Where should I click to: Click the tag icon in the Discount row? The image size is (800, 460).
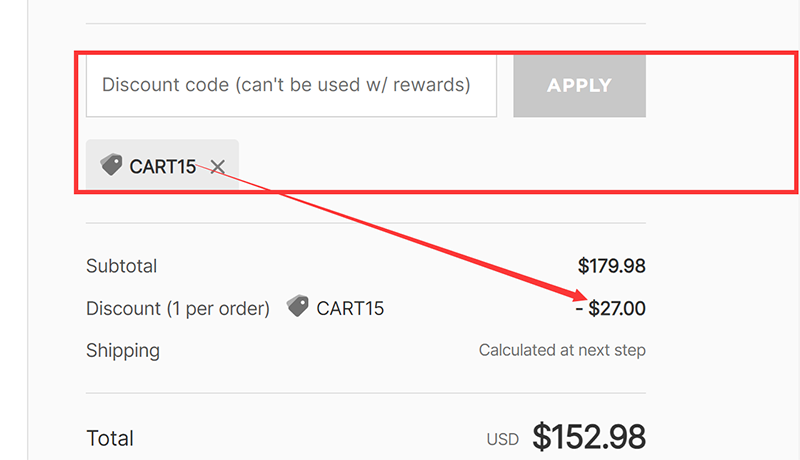tap(298, 307)
